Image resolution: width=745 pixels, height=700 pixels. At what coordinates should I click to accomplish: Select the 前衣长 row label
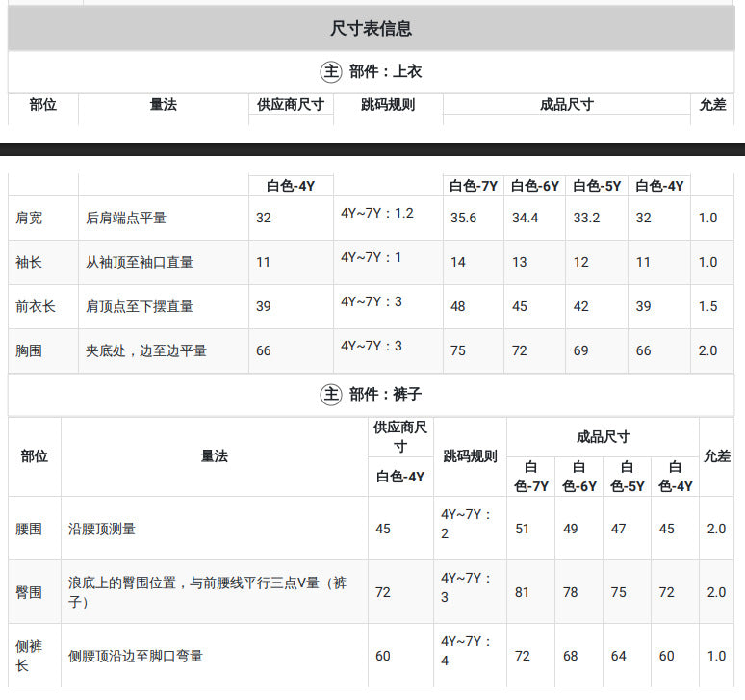[36, 306]
